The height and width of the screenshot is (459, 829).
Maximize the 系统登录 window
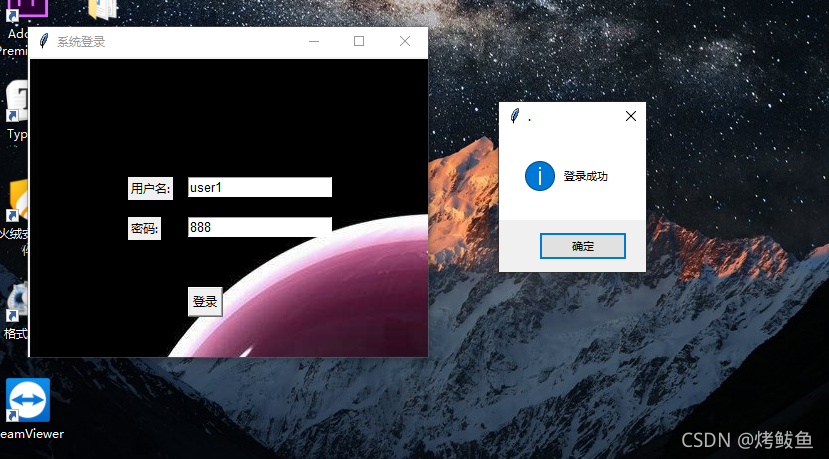pyautogui.click(x=359, y=41)
